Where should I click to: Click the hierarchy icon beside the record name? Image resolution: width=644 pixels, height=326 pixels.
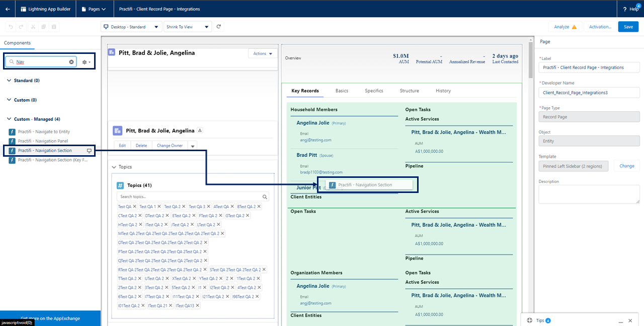[x=200, y=131]
